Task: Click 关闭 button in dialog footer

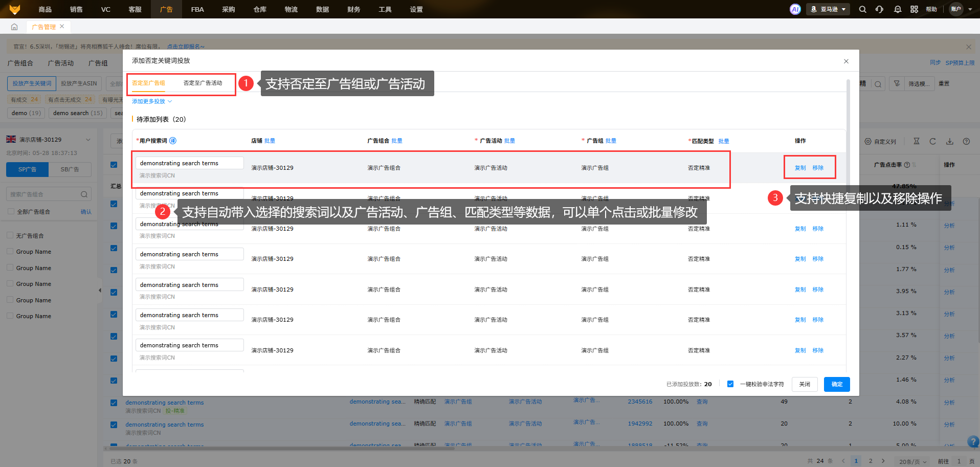Action: (805, 384)
